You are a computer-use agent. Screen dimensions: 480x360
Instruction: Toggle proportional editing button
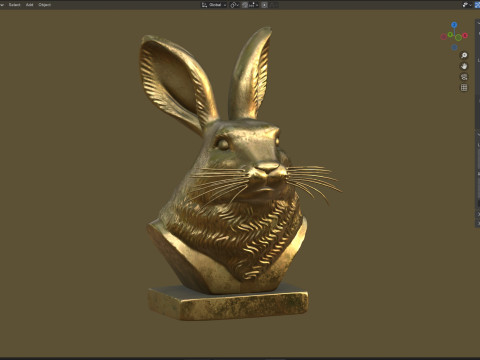pos(264,5)
